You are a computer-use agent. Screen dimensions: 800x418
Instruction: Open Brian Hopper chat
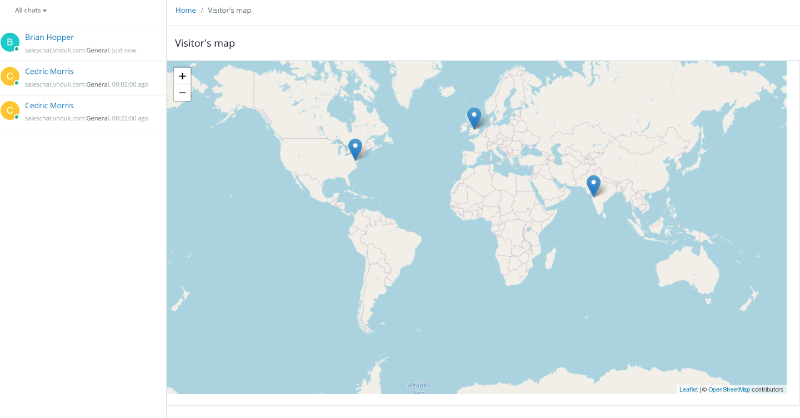(49, 37)
